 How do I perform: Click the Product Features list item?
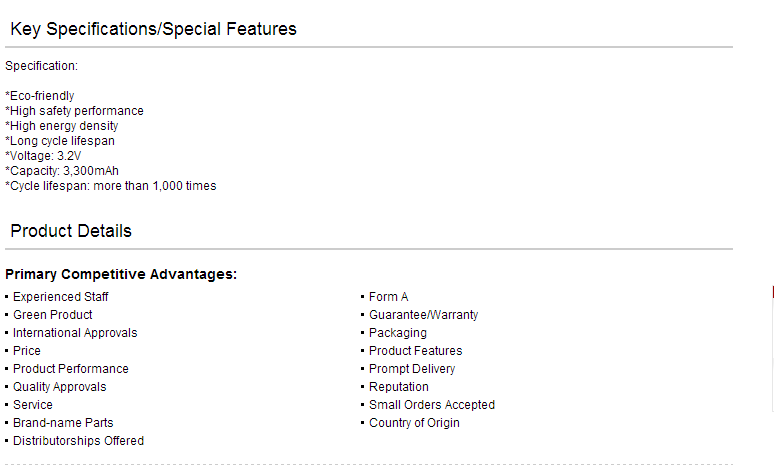coord(416,351)
